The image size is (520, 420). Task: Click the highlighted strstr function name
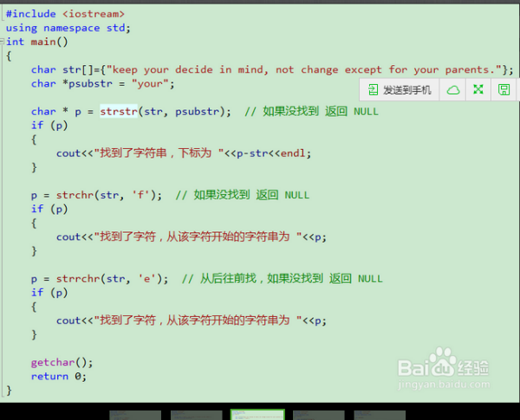click(x=119, y=112)
